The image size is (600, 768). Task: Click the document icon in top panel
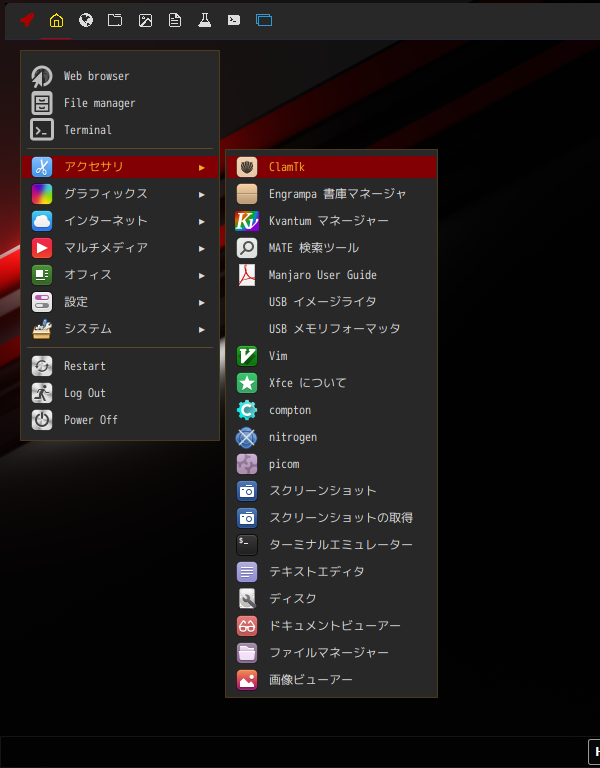pos(175,20)
